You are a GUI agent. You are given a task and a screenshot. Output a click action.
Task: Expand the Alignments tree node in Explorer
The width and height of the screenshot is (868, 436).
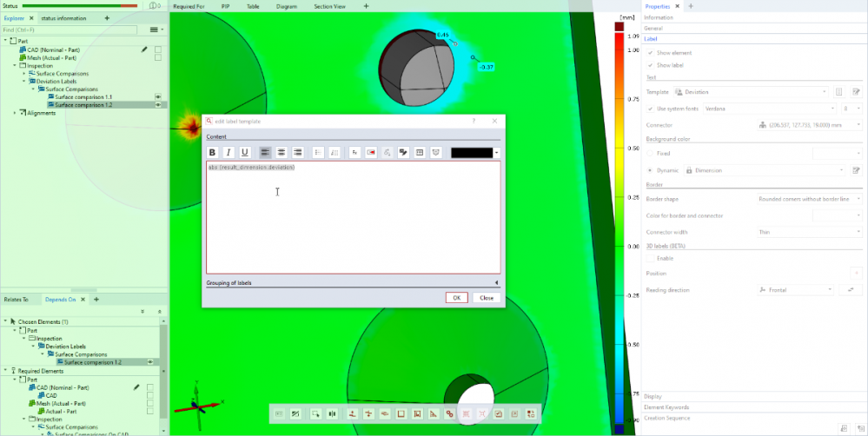point(15,113)
